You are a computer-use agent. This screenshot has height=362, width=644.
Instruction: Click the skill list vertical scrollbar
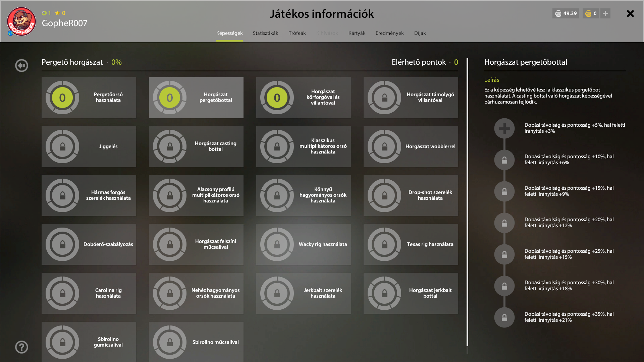pyautogui.click(x=467, y=201)
